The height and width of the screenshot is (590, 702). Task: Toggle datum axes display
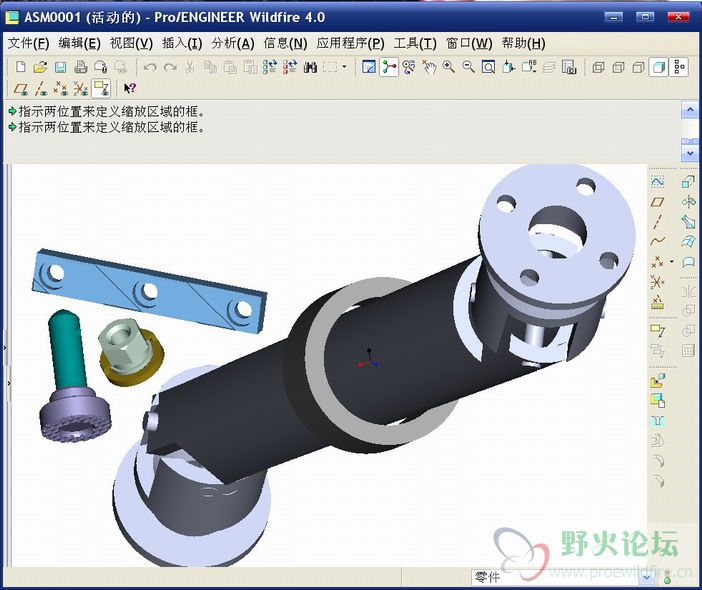point(41,88)
